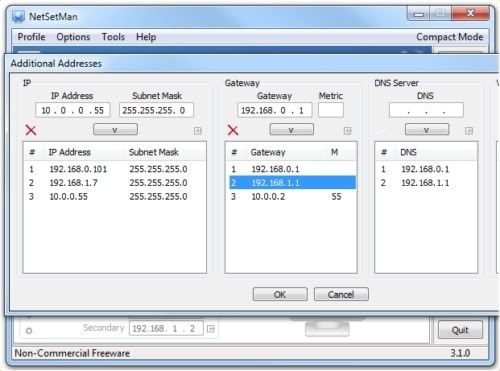Click the empty DNS input field

[426, 110]
